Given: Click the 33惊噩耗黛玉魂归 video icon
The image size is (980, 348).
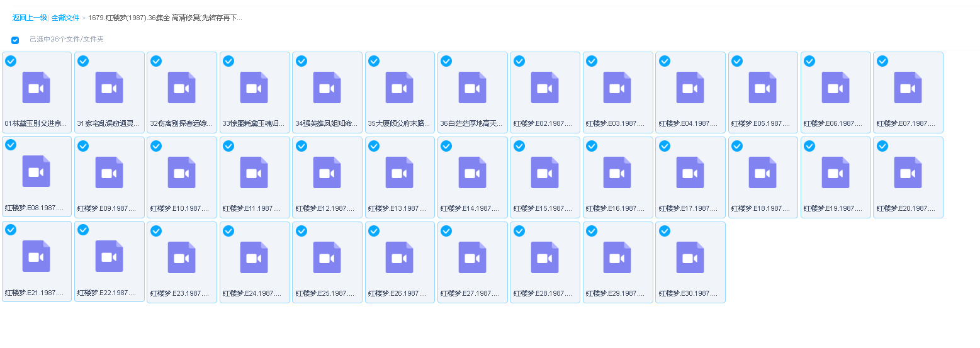Looking at the screenshot, I should pos(254,87).
